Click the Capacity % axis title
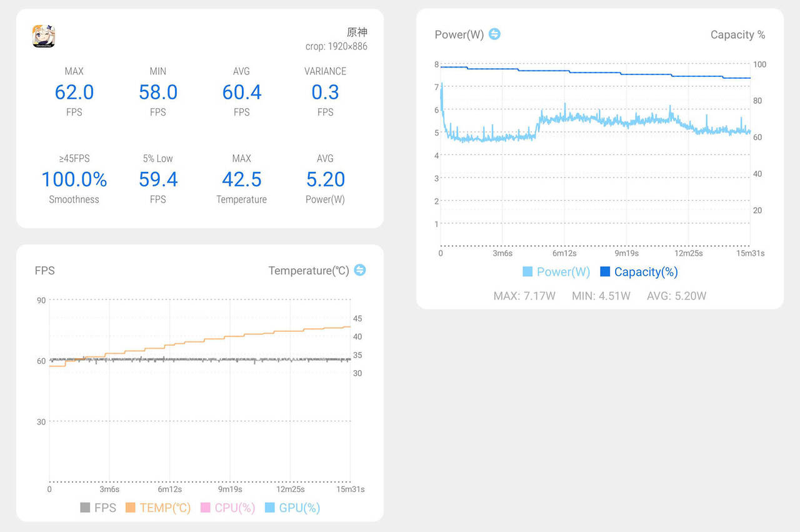The height and width of the screenshot is (532, 800). (737, 35)
